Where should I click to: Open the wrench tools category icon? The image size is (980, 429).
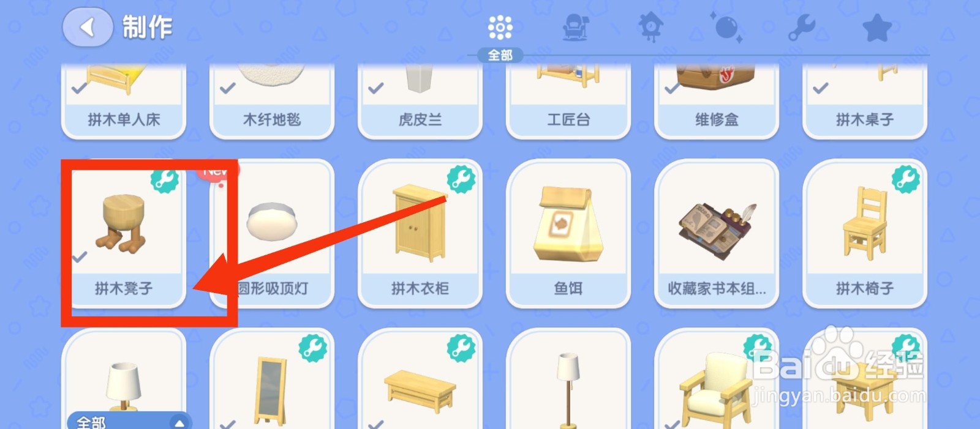pos(802,28)
